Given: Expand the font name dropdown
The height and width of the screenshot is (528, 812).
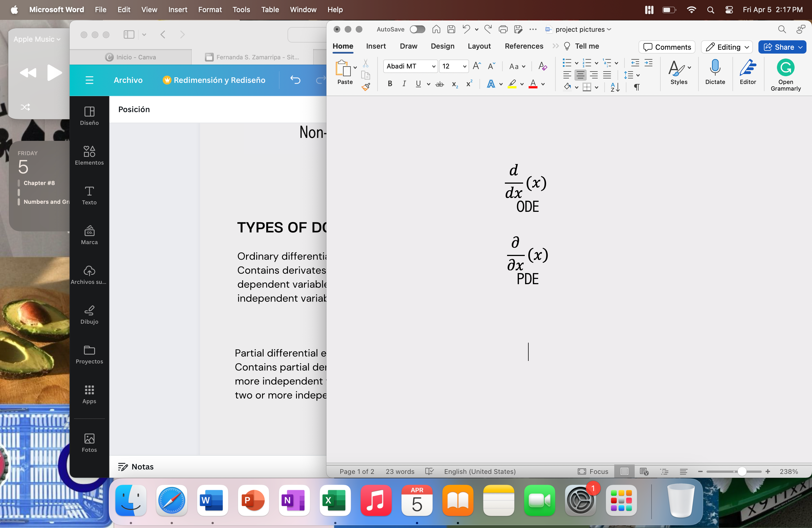Looking at the screenshot, I should point(433,66).
